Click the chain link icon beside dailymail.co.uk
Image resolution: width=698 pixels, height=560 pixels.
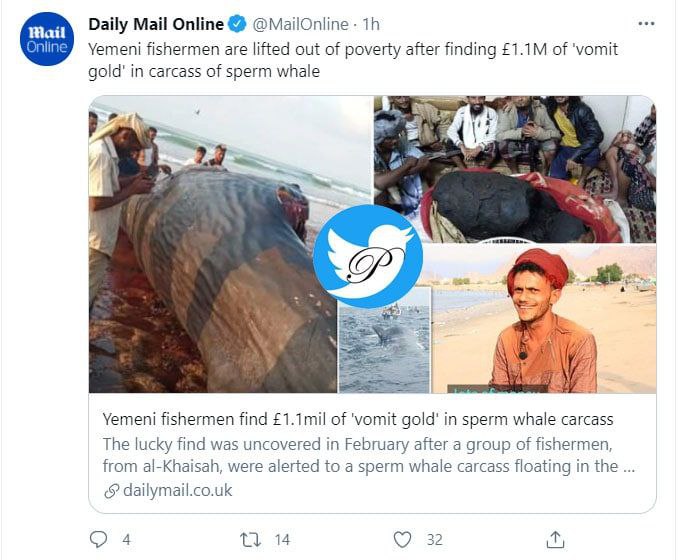(x=112, y=490)
